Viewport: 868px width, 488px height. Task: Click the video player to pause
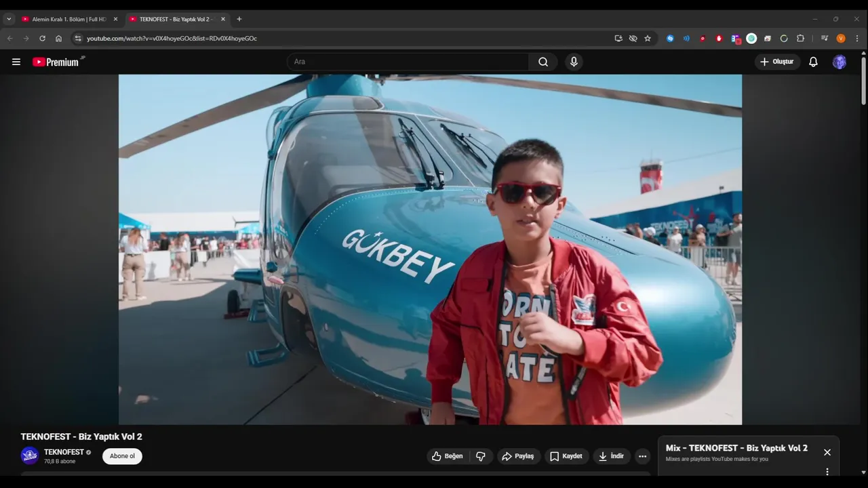pyautogui.click(x=430, y=249)
